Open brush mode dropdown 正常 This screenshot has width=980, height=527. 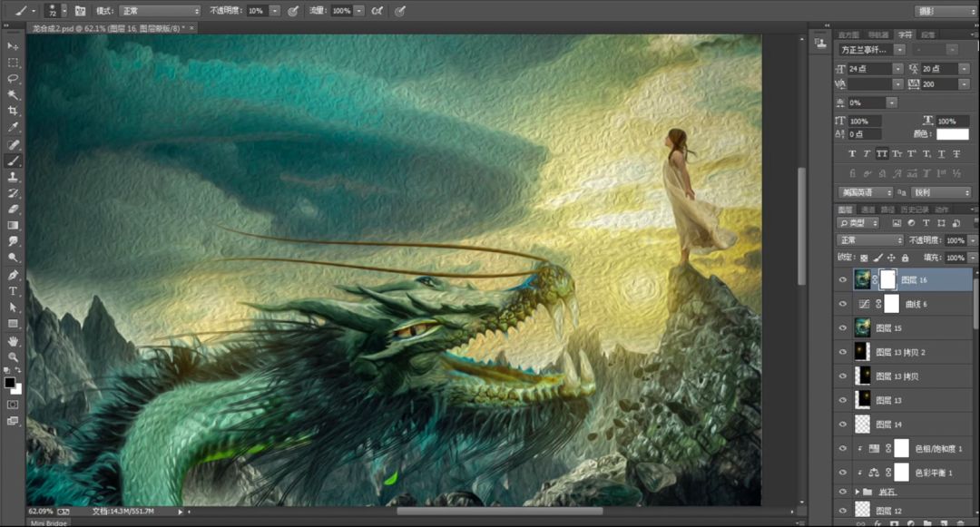tap(160, 11)
